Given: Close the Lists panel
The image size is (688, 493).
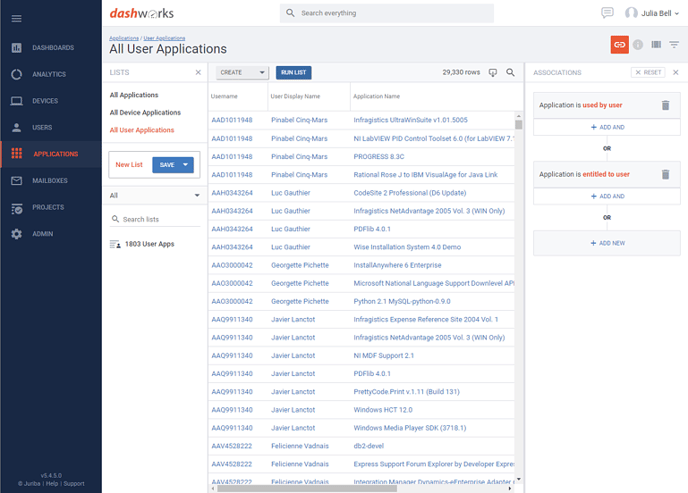Looking at the screenshot, I should [198, 72].
